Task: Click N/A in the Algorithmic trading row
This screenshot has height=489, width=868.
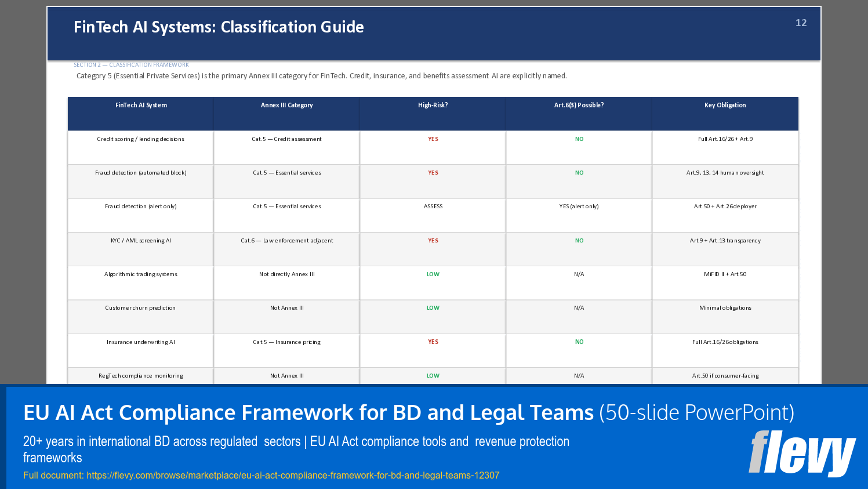Action: (x=579, y=274)
